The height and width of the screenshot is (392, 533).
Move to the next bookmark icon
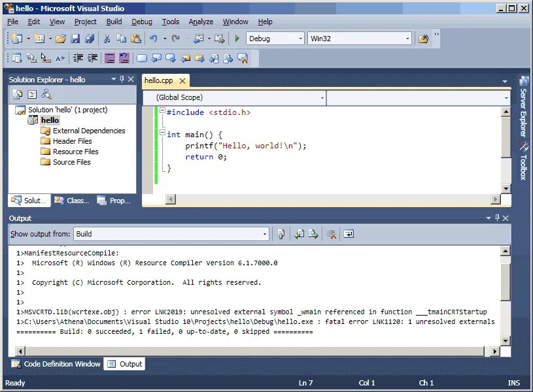click(x=171, y=58)
